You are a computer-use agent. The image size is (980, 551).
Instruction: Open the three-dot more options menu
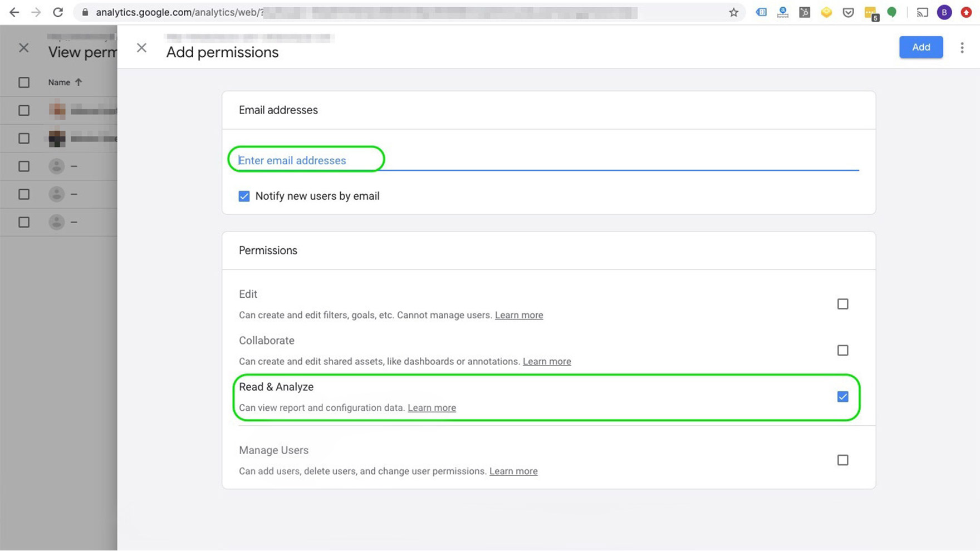962,48
